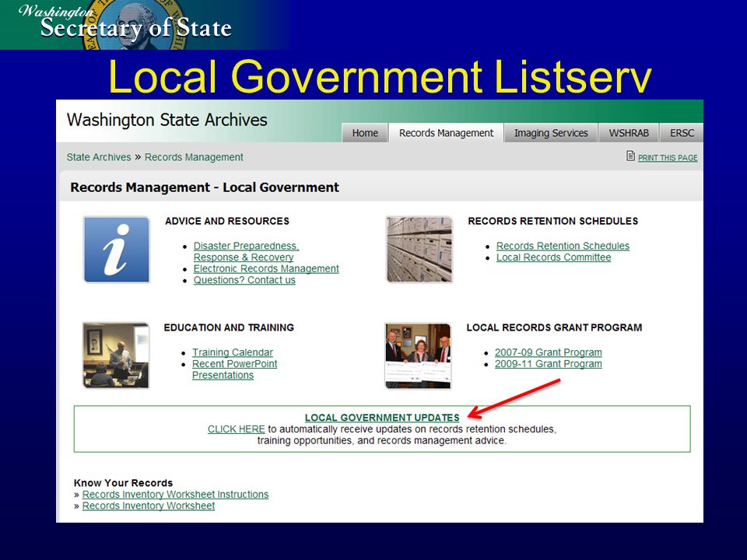This screenshot has height=560, width=747.
Task: Open the 2009-11 Grant Program link
Action: (x=549, y=364)
